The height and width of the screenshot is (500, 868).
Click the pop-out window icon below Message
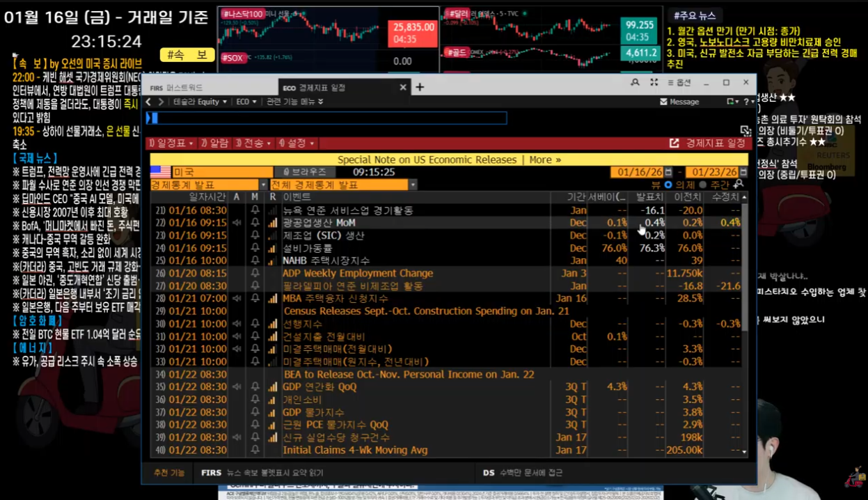(x=745, y=130)
